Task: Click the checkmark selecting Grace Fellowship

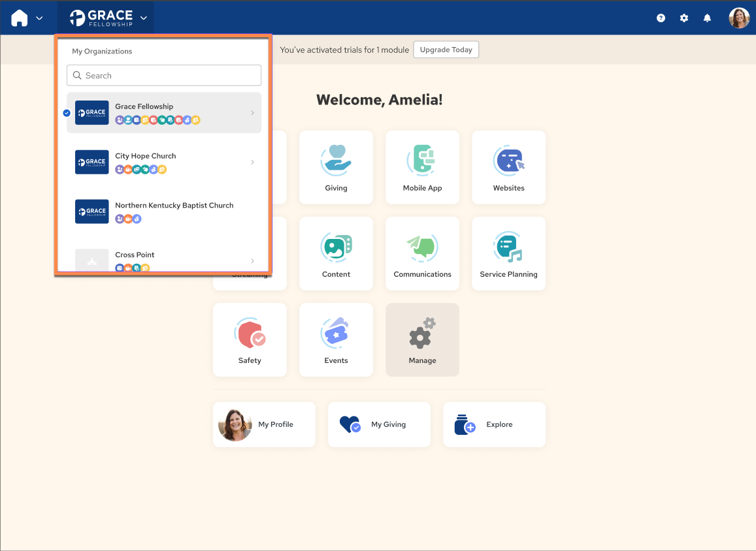Action: [x=66, y=112]
